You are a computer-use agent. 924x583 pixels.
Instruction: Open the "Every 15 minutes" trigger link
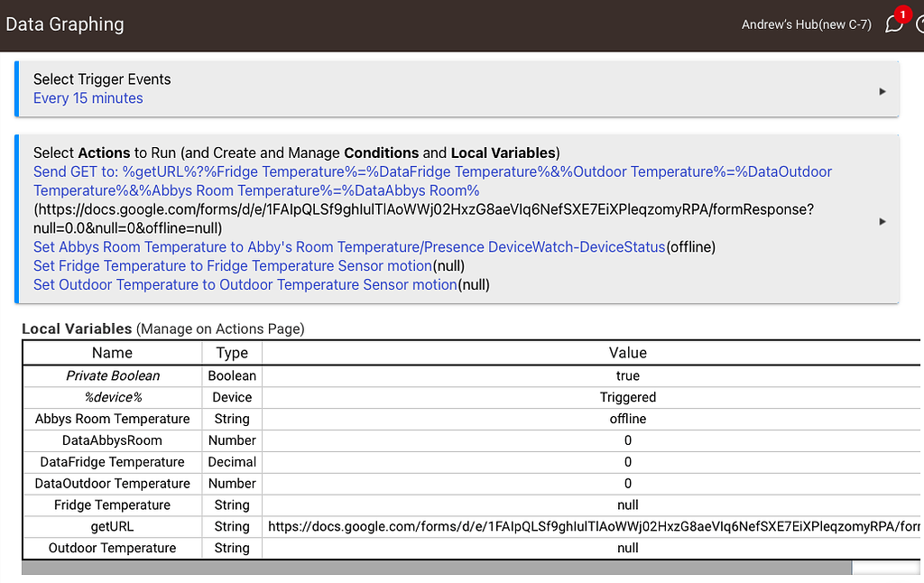click(88, 97)
